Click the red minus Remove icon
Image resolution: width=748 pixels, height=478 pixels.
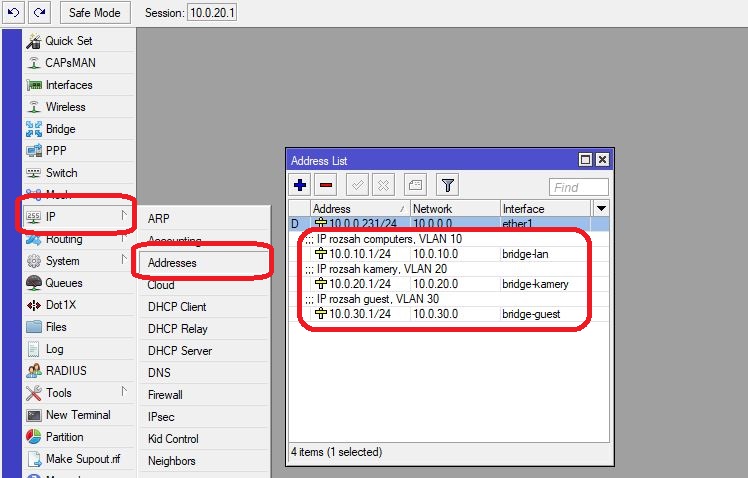tap(326, 185)
